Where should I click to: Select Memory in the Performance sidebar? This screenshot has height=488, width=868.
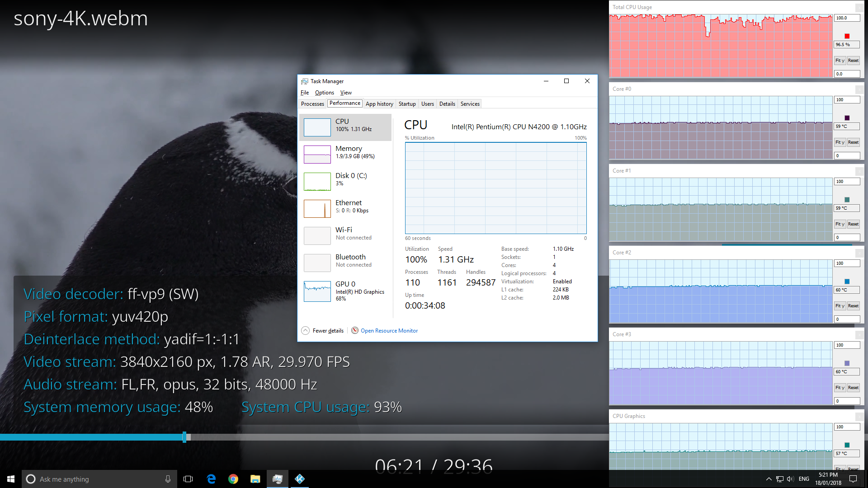(x=345, y=155)
